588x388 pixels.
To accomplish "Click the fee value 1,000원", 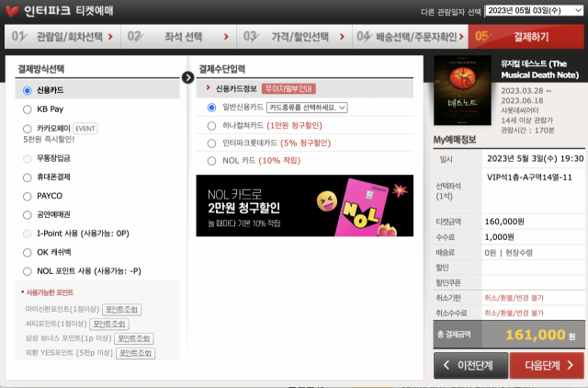I will (x=499, y=237).
